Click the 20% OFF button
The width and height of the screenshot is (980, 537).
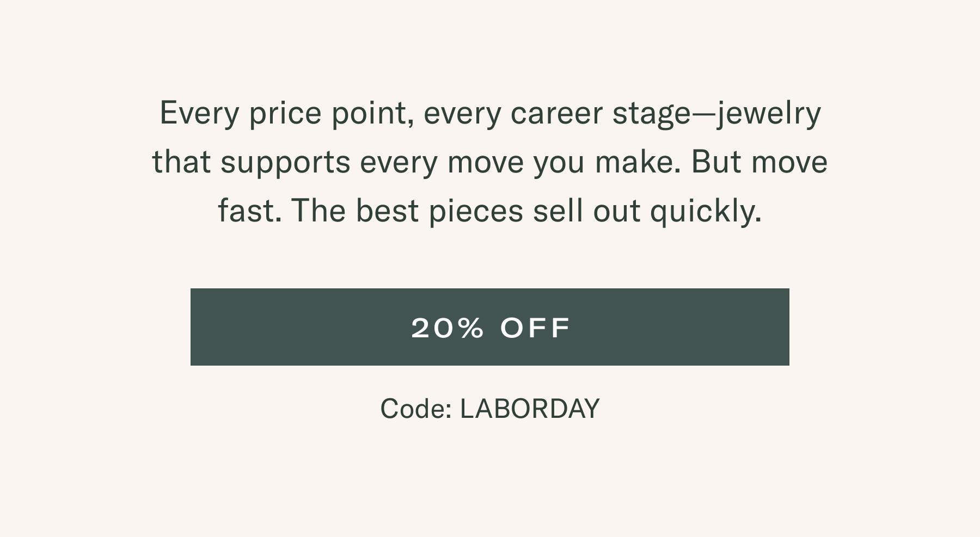pos(489,327)
